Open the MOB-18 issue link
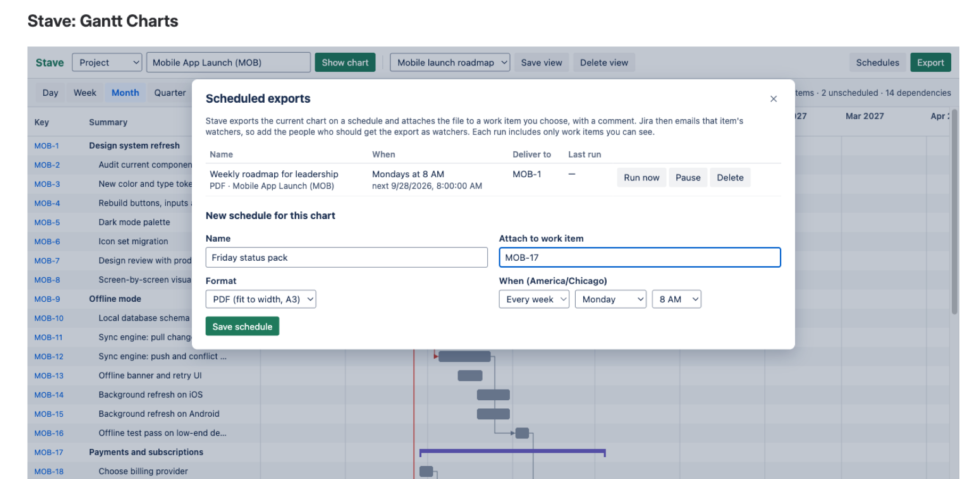This screenshot has height=479, width=980. [x=49, y=472]
